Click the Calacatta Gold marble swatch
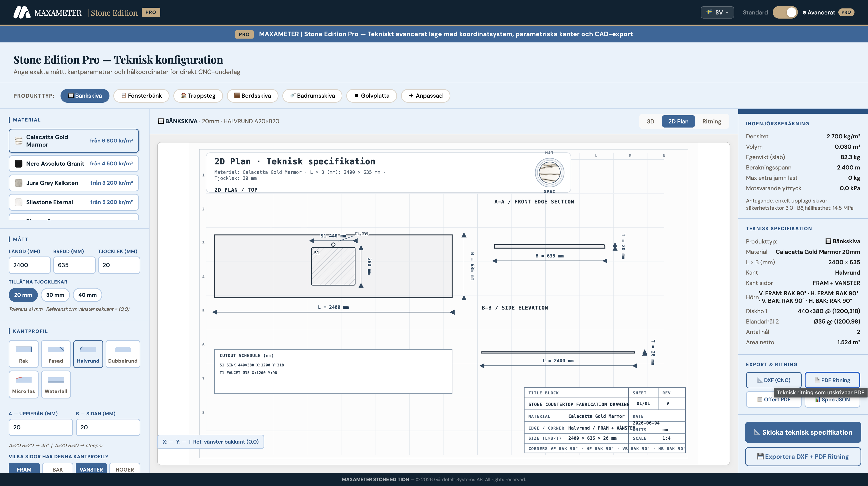The height and width of the screenshot is (486, 868). [19, 141]
